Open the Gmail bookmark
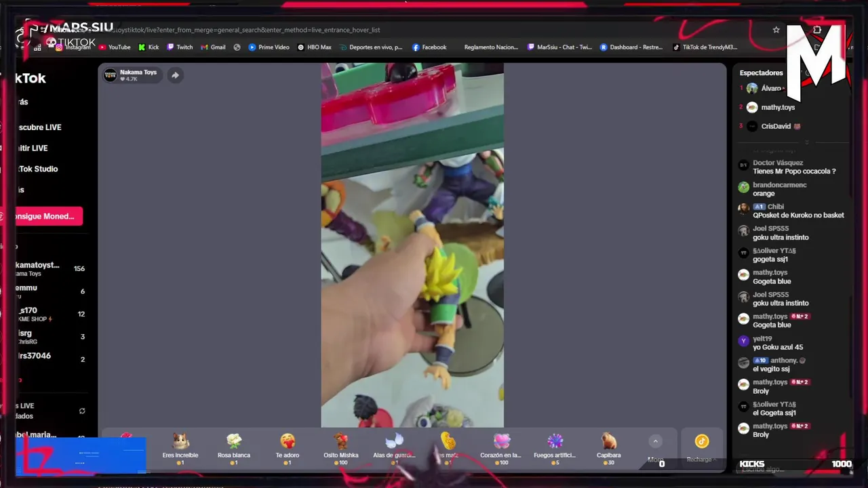The image size is (868, 488). [213, 47]
